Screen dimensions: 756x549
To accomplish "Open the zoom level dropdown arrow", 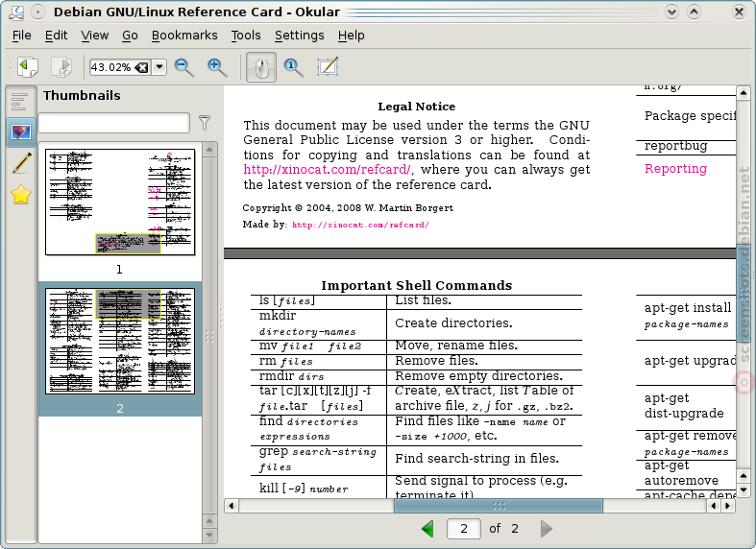I will point(159,67).
